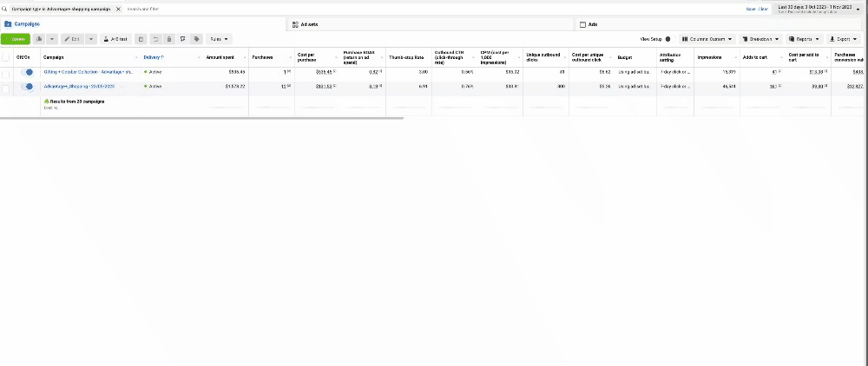Image resolution: width=868 pixels, height=366 pixels.
Task: Click the green Create button
Action: point(16,39)
